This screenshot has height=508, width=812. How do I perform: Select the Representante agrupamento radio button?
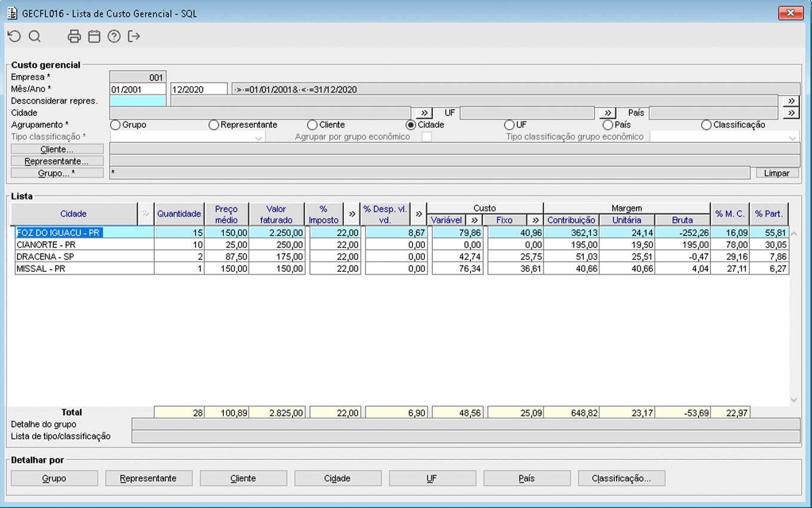click(214, 125)
